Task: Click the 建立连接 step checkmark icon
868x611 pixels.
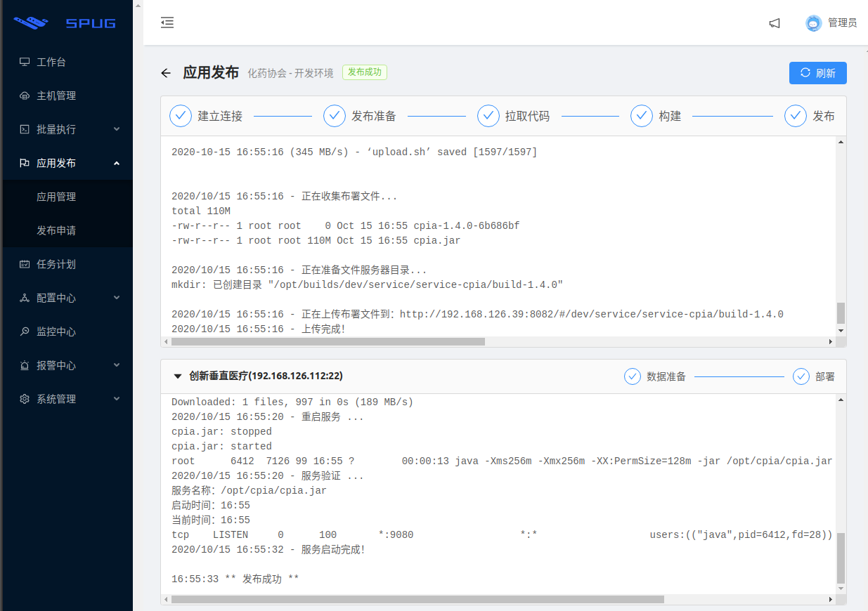Action: coord(181,116)
